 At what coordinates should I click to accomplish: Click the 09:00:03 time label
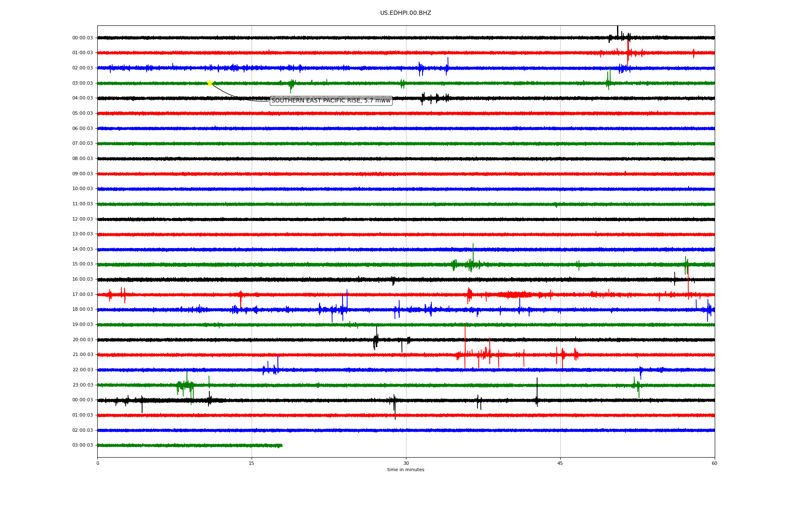coord(82,174)
